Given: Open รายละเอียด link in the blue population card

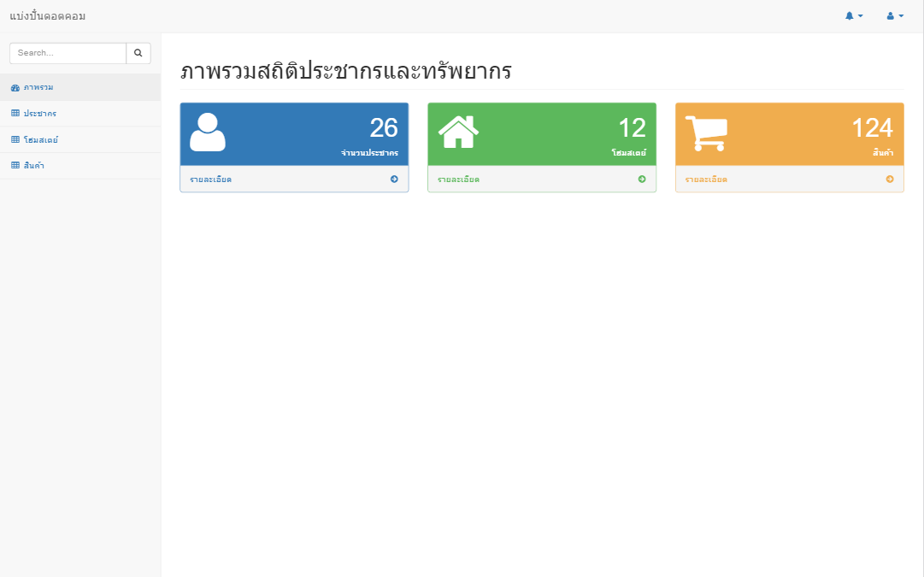Looking at the screenshot, I should tap(211, 180).
